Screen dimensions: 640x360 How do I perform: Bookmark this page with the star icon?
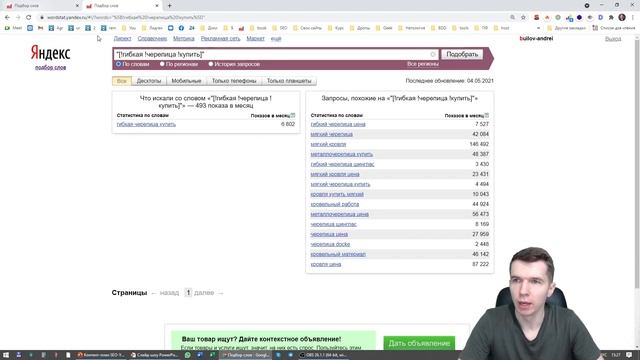click(x=523, y=18)
